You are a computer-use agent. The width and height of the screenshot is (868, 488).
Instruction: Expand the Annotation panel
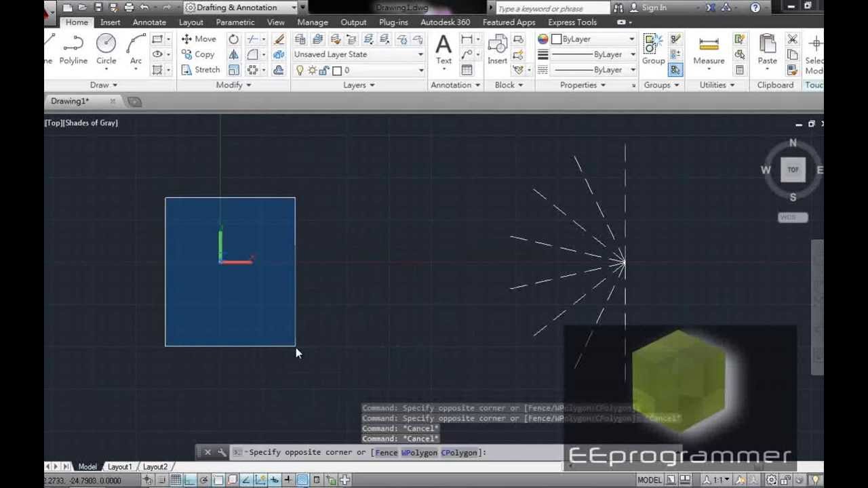(456, 85)
